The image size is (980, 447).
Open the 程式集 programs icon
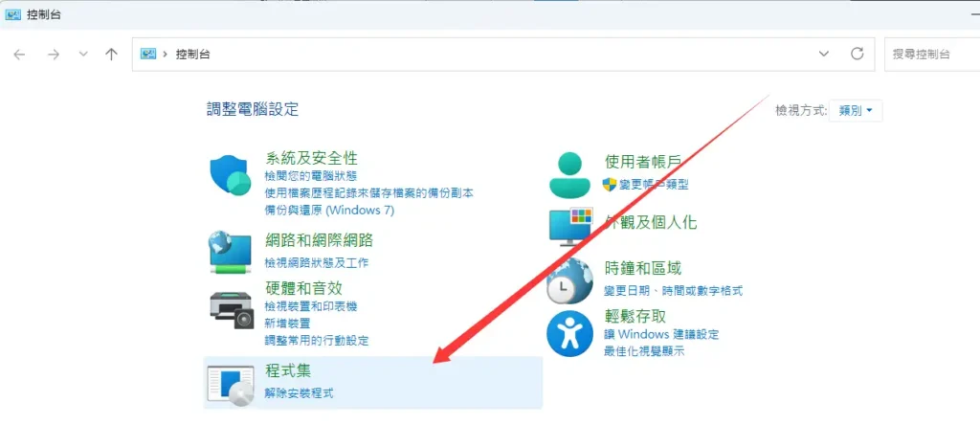[231, 386]
